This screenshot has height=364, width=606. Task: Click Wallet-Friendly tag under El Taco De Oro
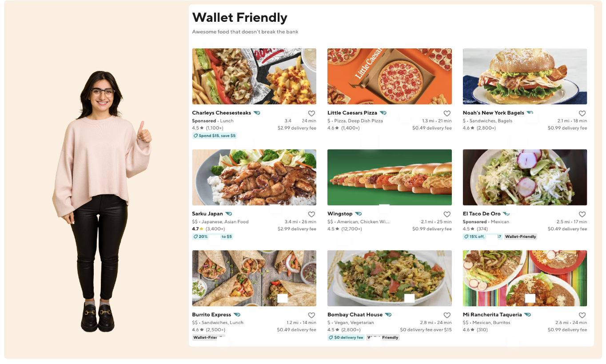point(521,237)
